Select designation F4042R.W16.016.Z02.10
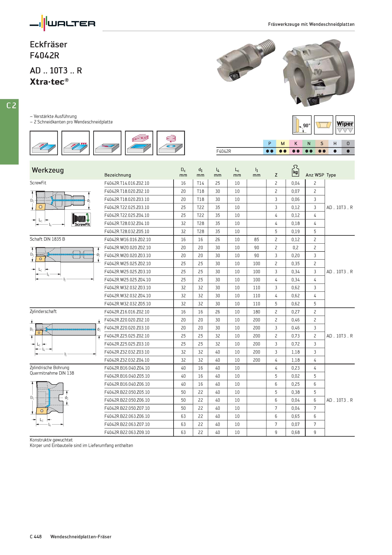 tap(128, 240)
